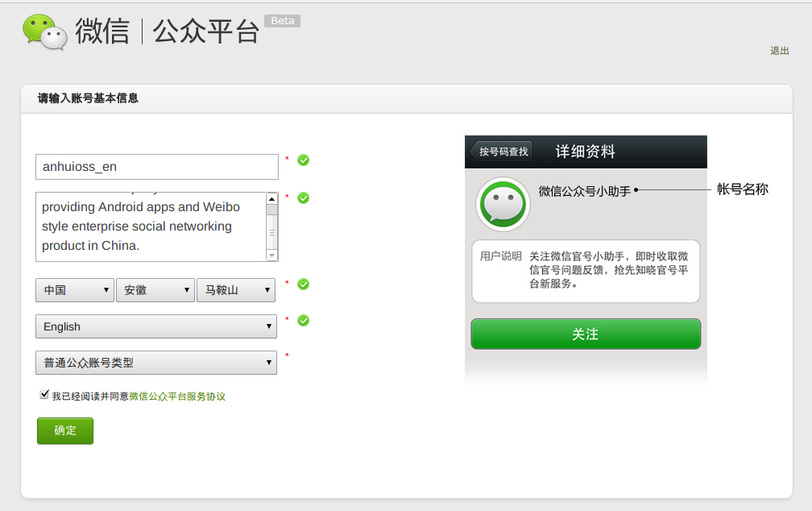Click the smiley avatar in profile preview
812x511 pixels.
pos(502,204)
